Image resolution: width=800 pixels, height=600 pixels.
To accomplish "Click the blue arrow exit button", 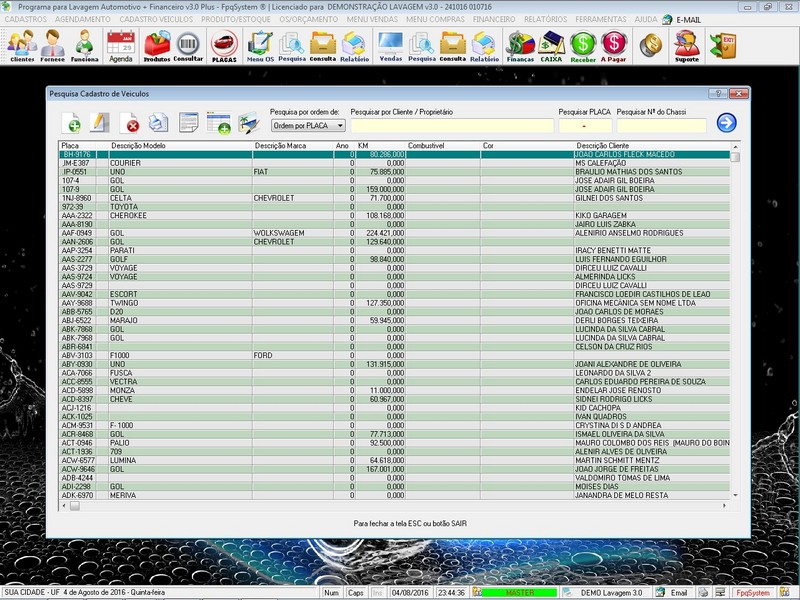I will [x=727, y=122].
